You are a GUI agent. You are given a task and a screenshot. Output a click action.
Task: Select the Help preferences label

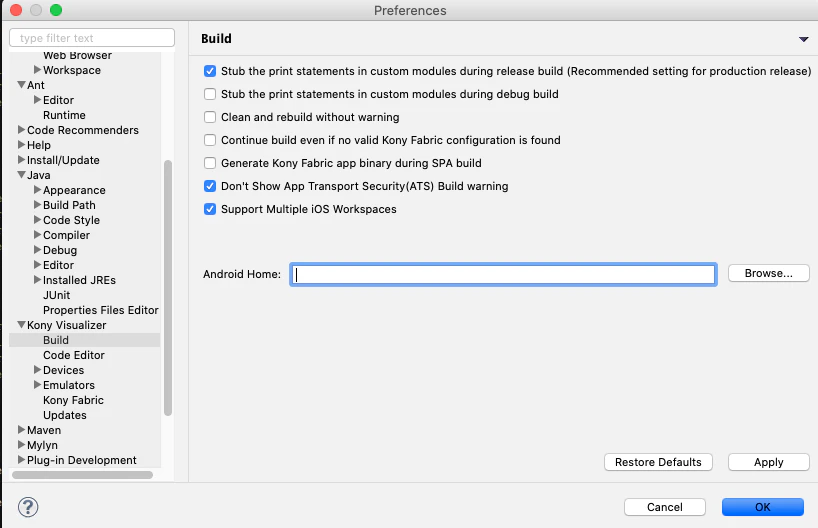coord(39,146)
